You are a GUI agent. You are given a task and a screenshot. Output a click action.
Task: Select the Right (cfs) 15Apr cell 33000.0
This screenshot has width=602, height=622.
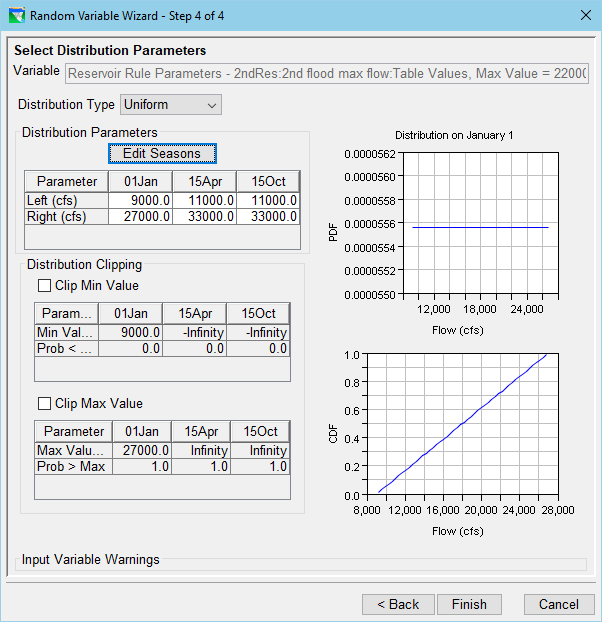(205, 215)
